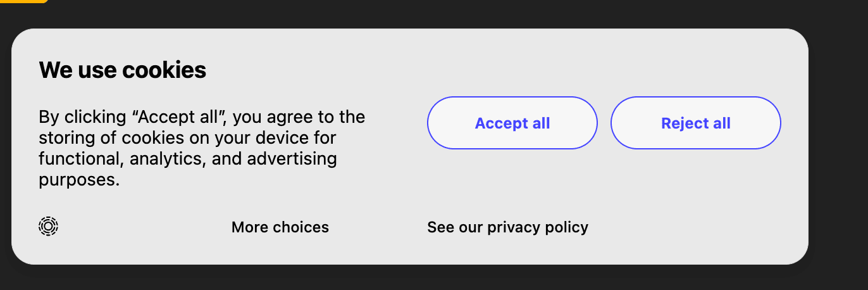The width and height of the screenshot is (868, 290).
Task: Click the Accept all button
Action: click(512, 123)
